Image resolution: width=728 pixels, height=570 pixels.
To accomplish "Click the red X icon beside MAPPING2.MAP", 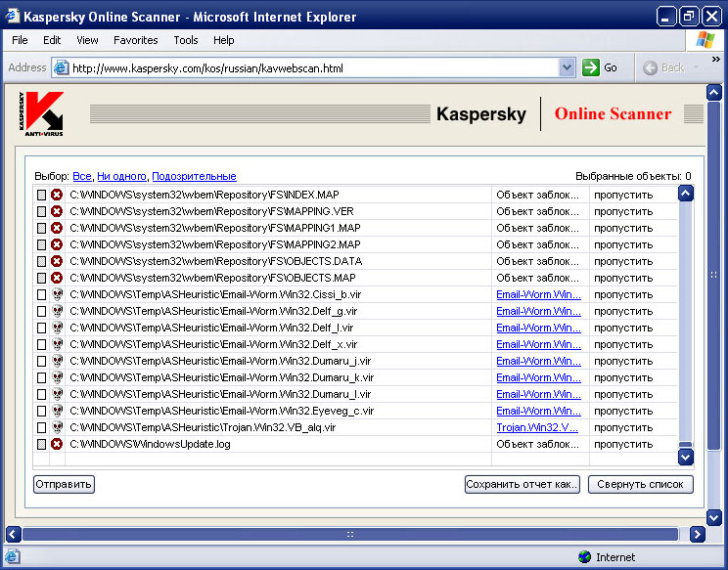I will pos(57,244).
